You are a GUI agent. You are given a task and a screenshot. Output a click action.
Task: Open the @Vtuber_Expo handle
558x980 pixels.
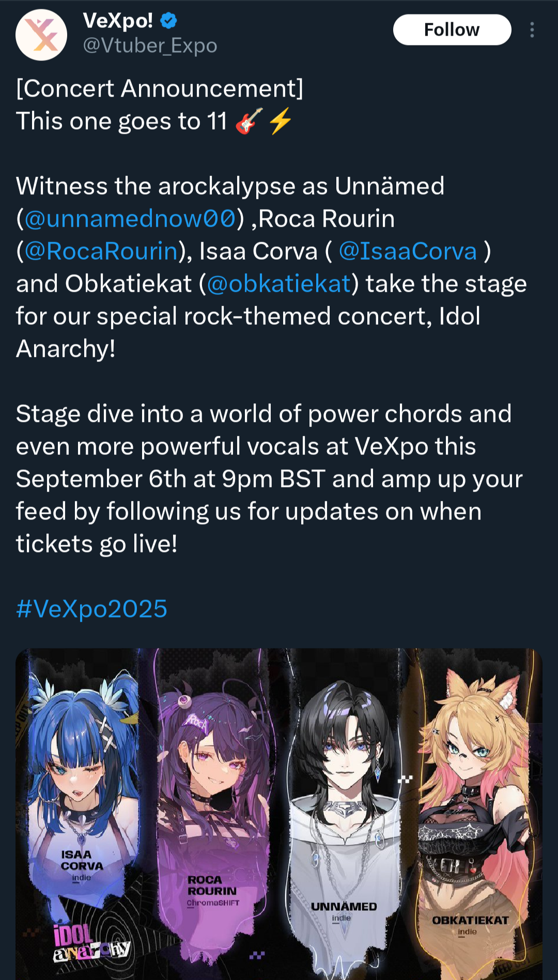(150, 45)
